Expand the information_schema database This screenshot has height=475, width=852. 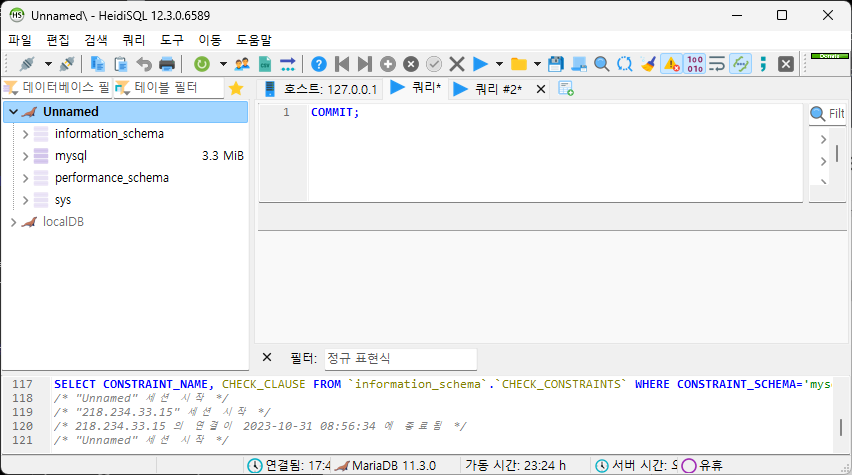25,134
